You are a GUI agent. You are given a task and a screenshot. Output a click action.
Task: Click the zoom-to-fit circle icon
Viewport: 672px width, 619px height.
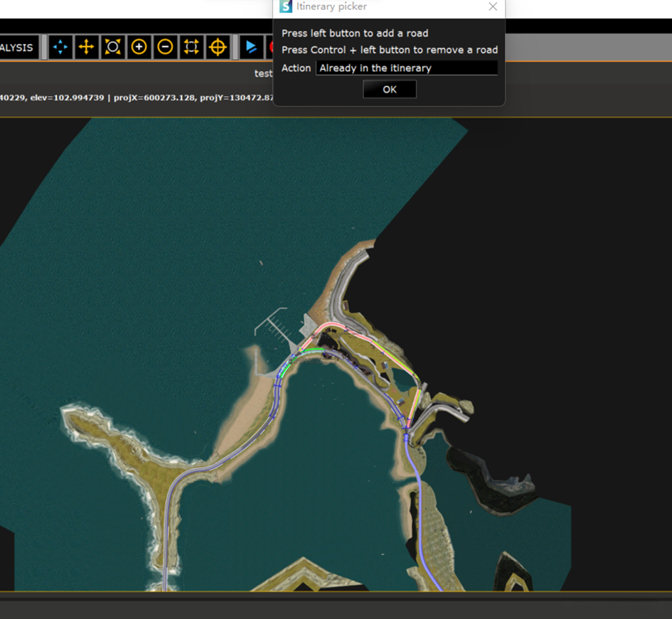(x=112, y=48)
